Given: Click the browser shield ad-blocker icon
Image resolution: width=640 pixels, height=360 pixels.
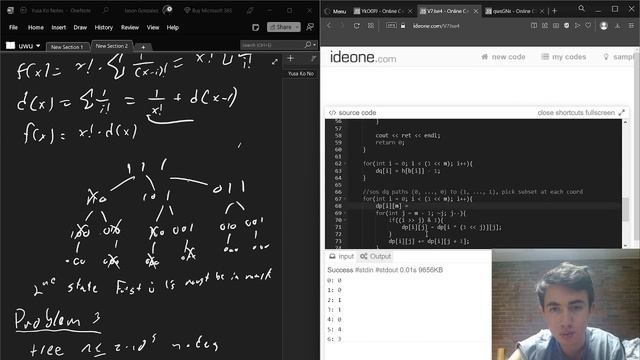Looking at the screenshot, I should (567, 26).
